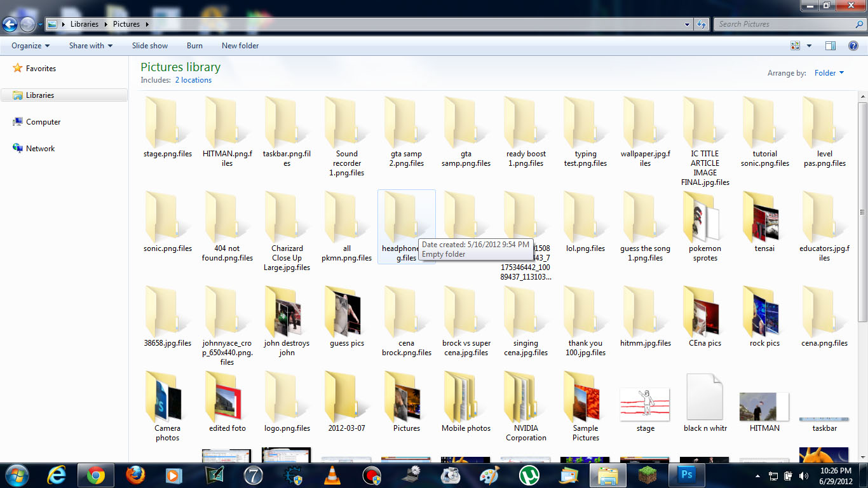
Task: Open Photoshop from the taskbar
Action: pos(686,475)
